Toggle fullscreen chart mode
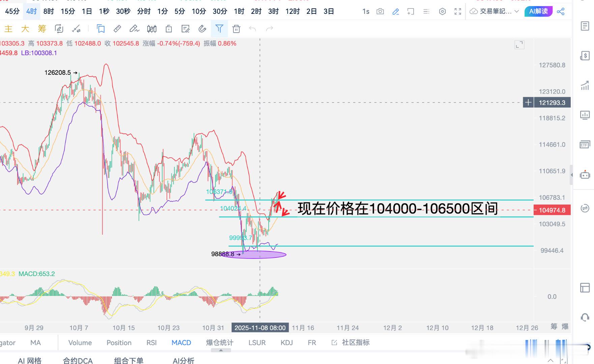594x364 pixels. tap(458, 11)
